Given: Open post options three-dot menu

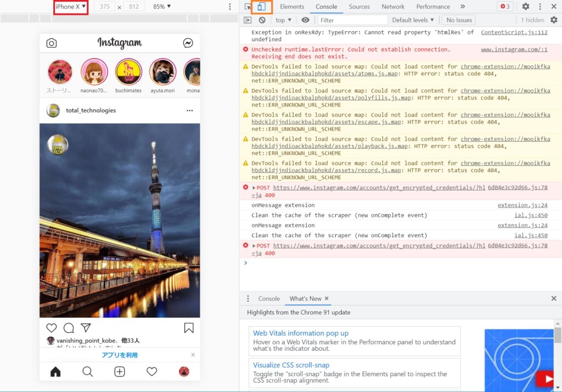Looking at the screenshot, I should (x=189, y=110).
